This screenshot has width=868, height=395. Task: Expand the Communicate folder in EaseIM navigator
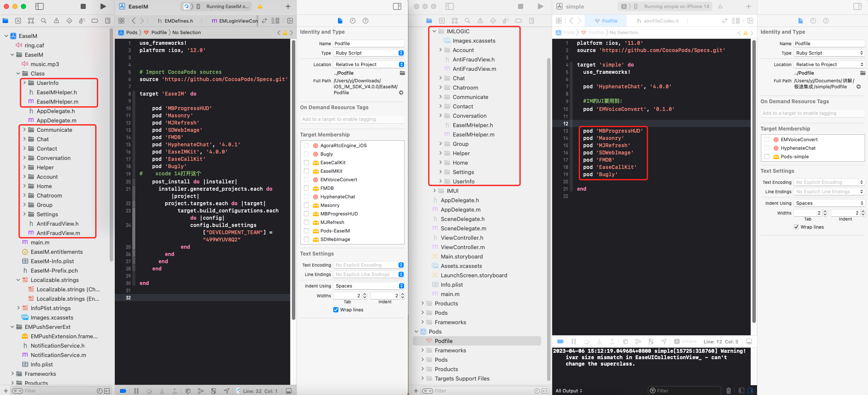pyautogui.click(x=25, y=130)
